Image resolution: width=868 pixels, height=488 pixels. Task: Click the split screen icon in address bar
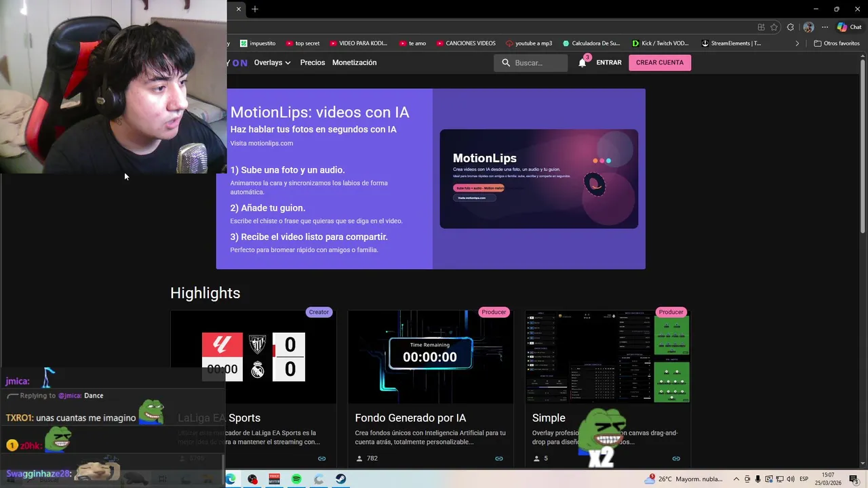(762, 27)
